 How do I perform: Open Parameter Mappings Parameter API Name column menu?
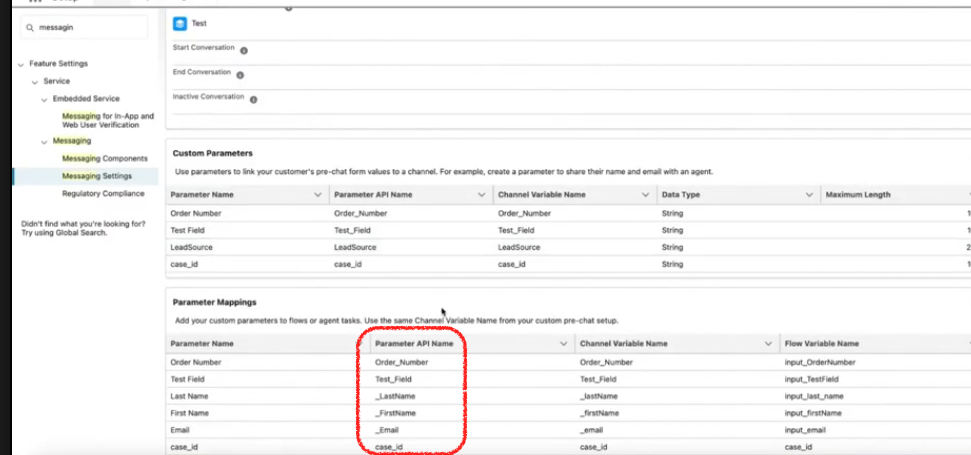(x=564, y=344)
